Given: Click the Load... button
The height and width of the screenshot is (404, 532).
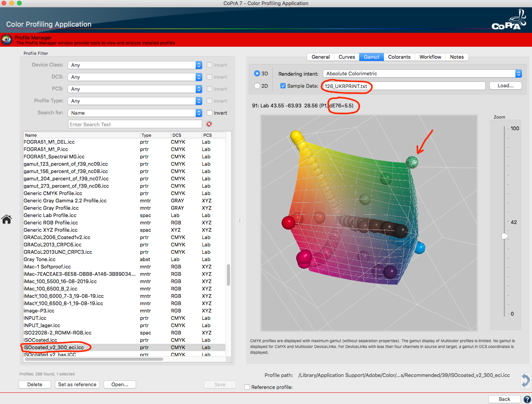Looking at the screenshot, I should click(506, 86).
